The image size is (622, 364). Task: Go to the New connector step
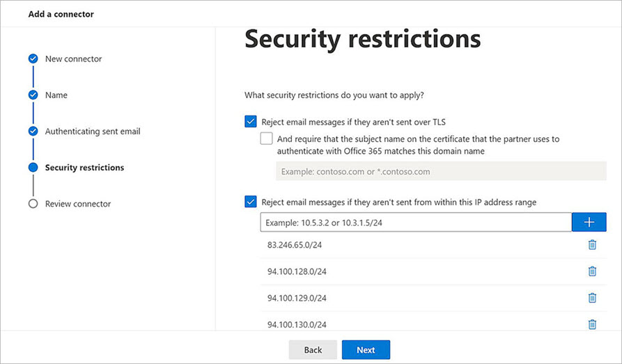73,59
